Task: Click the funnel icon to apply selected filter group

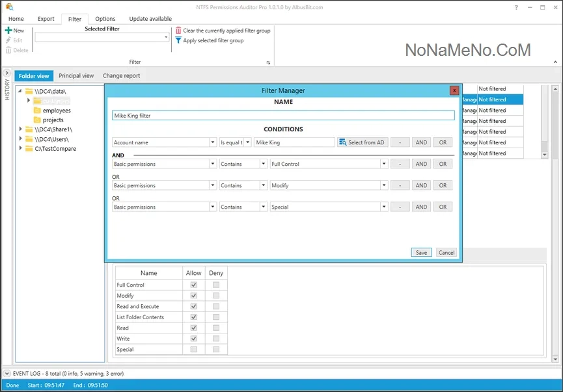Action: [178, 40]
